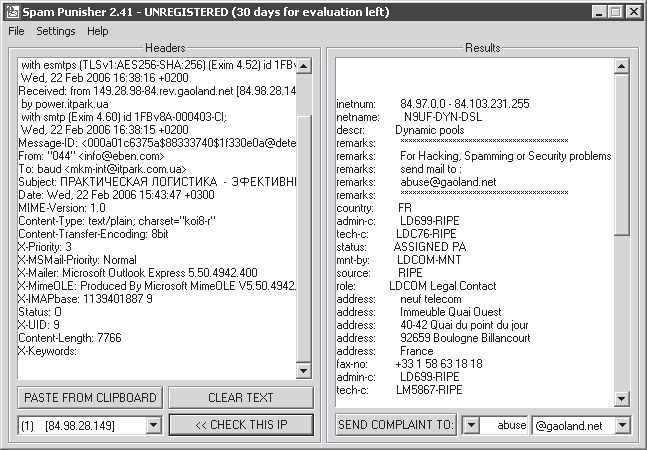This screenshot has height=450, width=647.
Task: Open the complaint domain dropdown arrow
Action: tap(622, 425)
